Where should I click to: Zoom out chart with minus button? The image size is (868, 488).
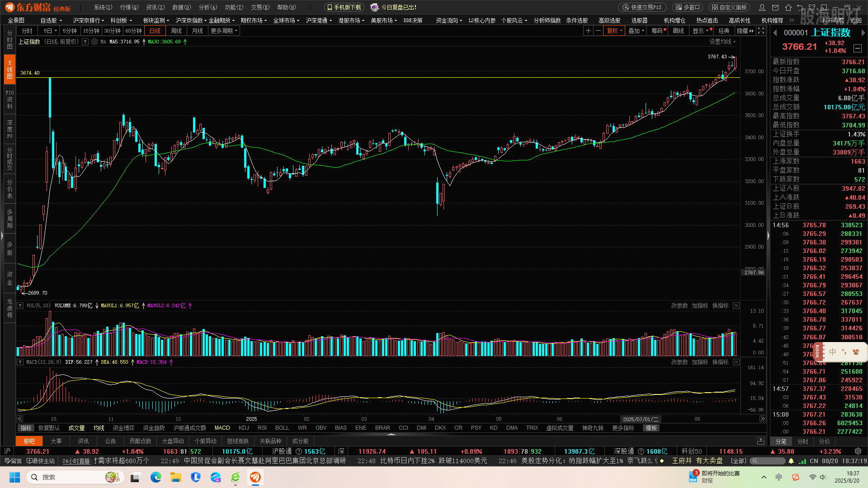coord(598,31)
